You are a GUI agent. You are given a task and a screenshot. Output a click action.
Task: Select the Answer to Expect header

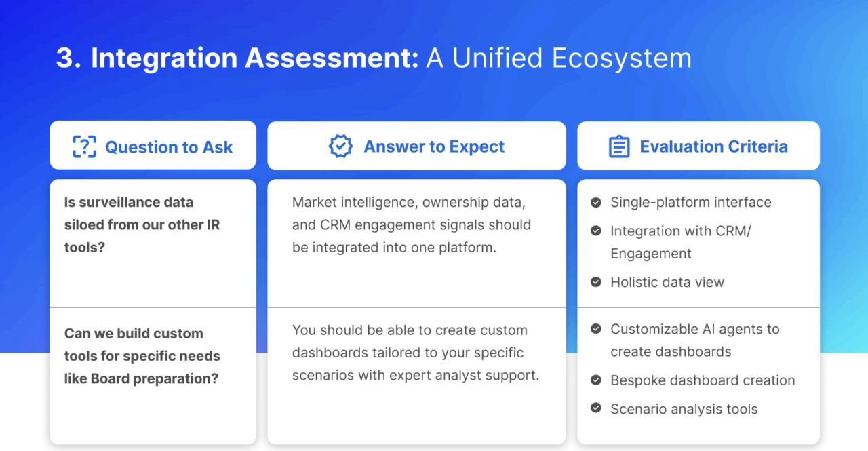pos(416,146)
